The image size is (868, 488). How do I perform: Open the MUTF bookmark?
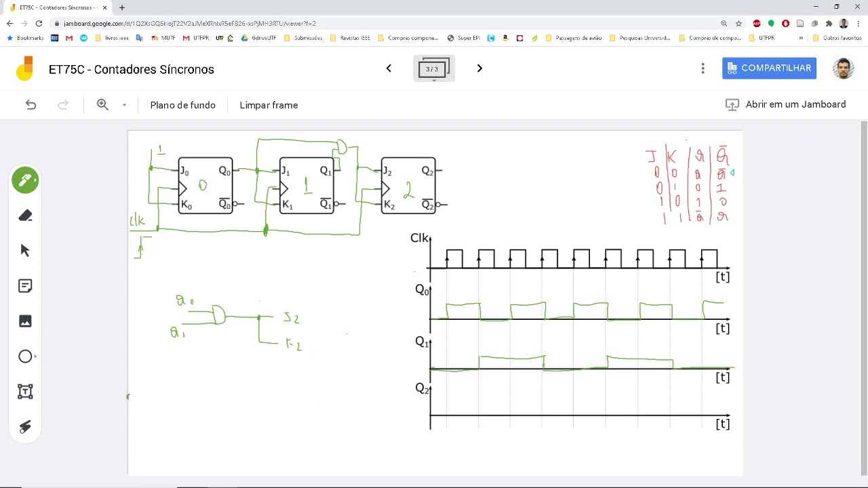pyautogui.click(x=163, y=38)
